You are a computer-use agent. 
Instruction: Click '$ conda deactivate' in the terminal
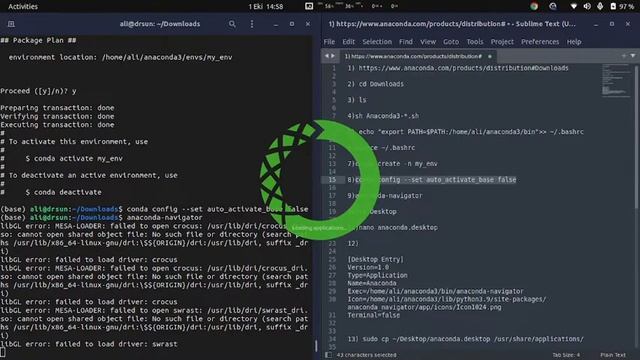coord(63,192)
